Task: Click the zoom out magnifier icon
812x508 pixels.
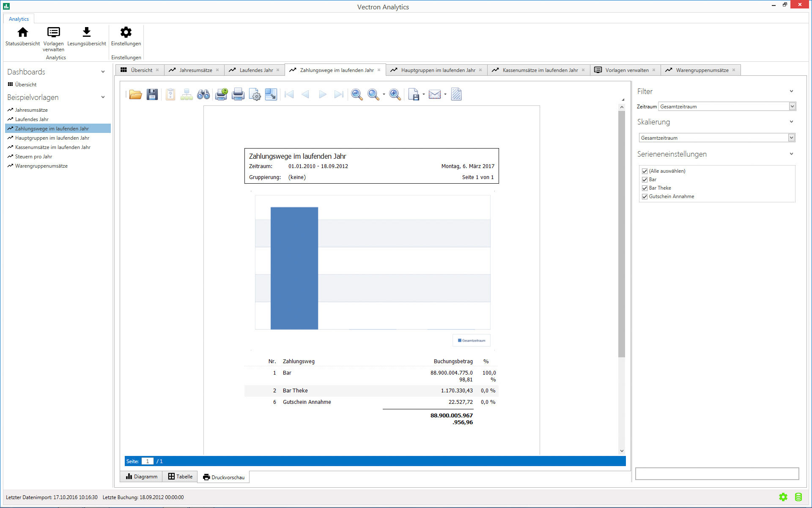Action: pyautogui.click(x=357, y=94)
